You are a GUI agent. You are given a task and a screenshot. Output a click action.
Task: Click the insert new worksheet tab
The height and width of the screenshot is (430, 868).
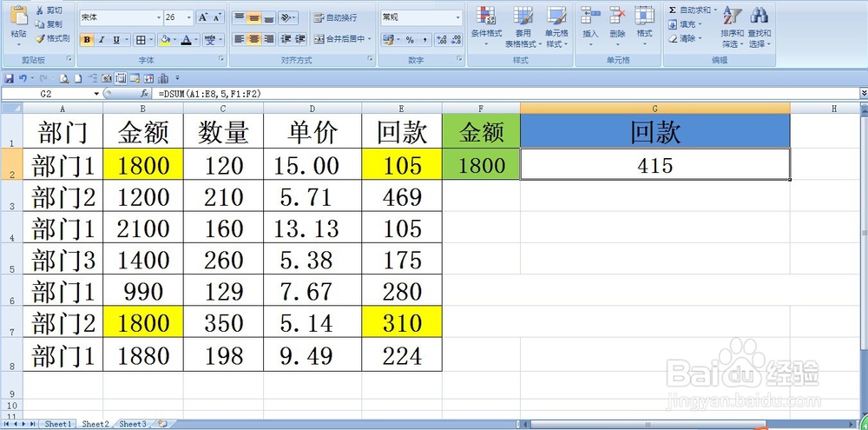click(x=162, y=424)
